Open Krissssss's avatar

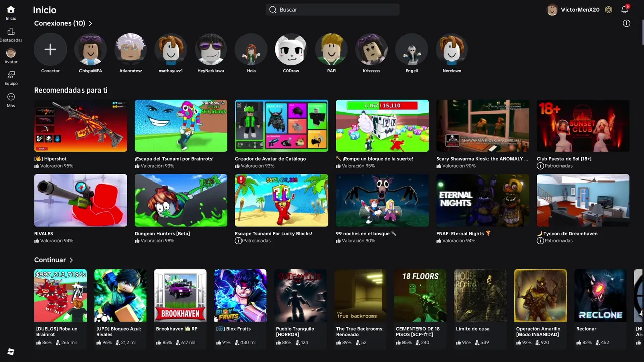371,49
